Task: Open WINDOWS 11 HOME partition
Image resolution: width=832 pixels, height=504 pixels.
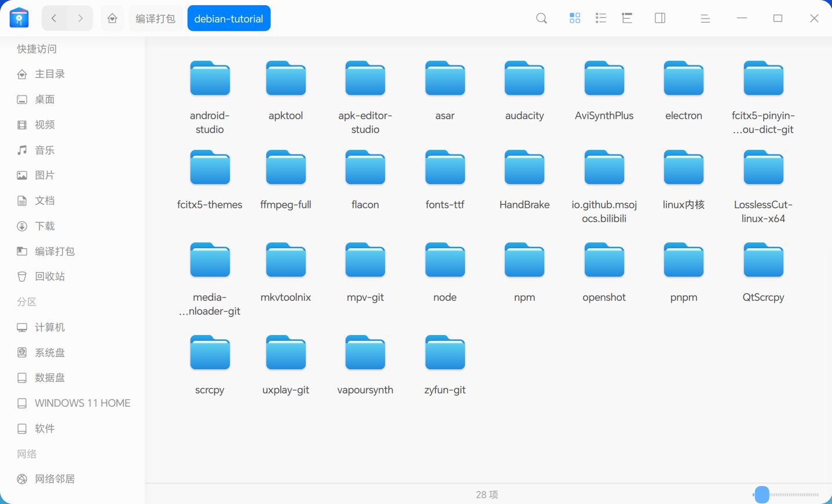Action: 72,403
